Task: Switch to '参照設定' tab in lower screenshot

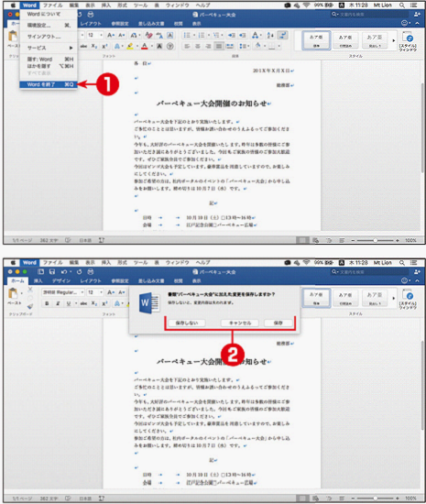Action: click(x=120, y=280)
